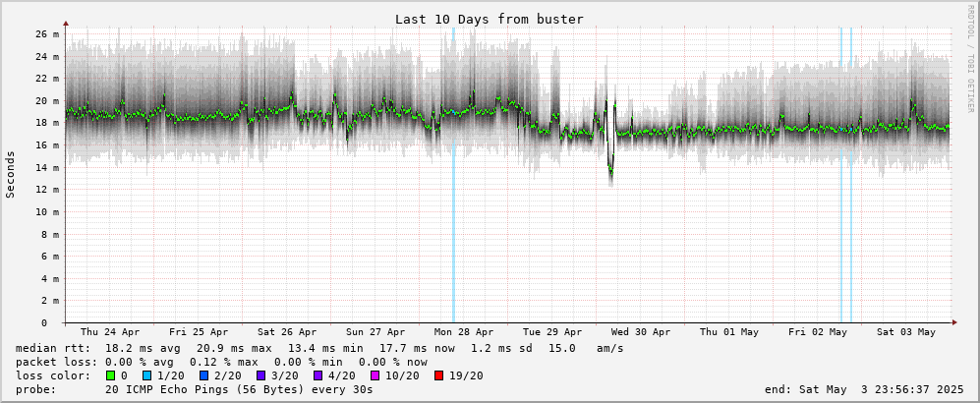
Task: Click the '0.12 % max' packet loss value
Action: [228, 363]
